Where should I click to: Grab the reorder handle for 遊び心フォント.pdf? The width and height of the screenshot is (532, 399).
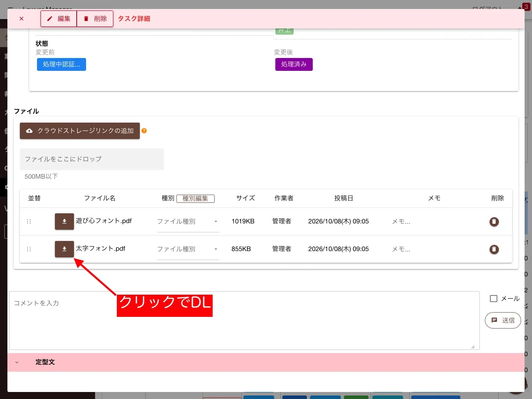coord(29,221)
